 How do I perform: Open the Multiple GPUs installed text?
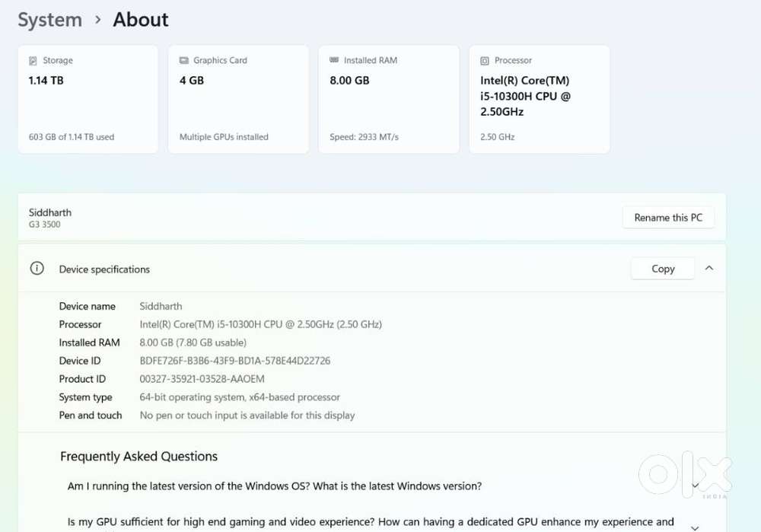click(224, 137)
